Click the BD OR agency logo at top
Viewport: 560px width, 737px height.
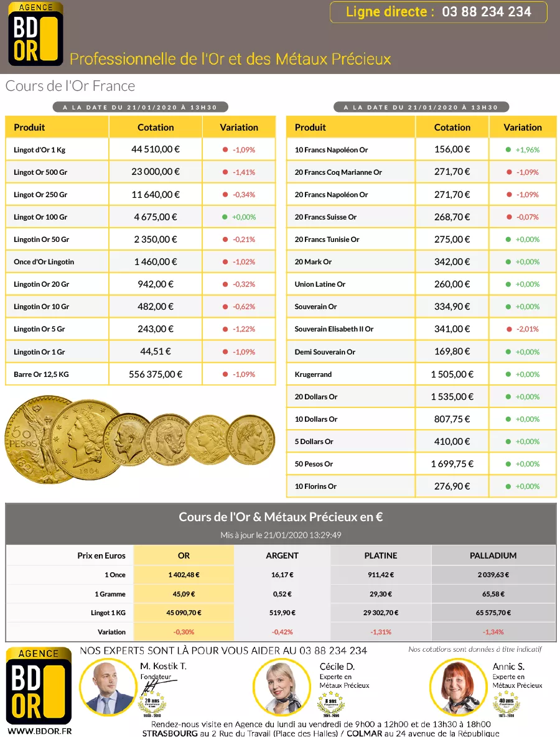coord(35,34)
